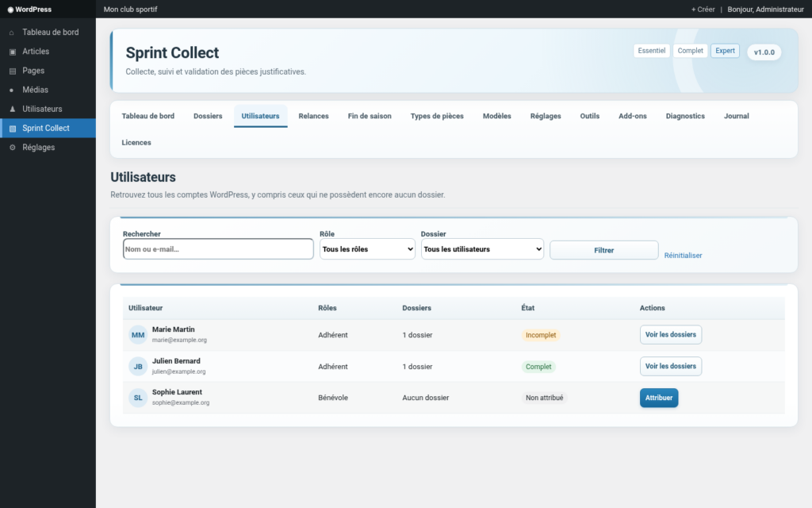Switch to the Dossiers tab
Image resolution: width=812 pixels, height=508 pixels.
coord(208,116)
